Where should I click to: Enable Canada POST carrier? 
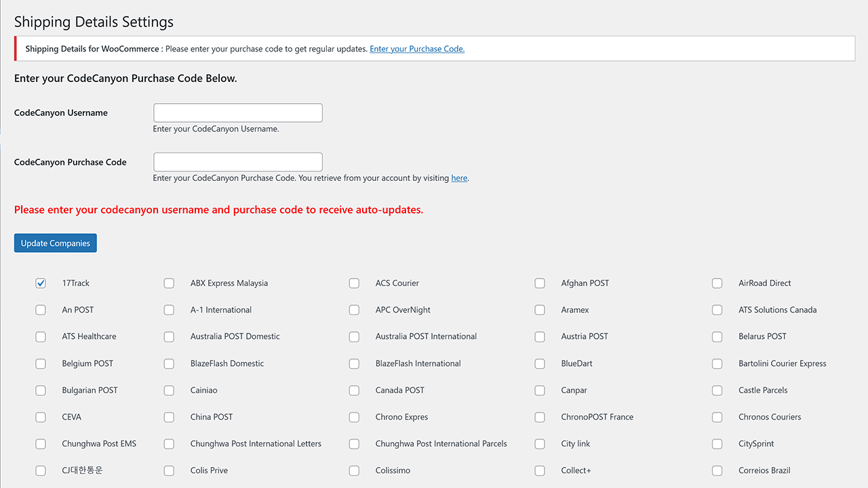[x=354, y=390]
